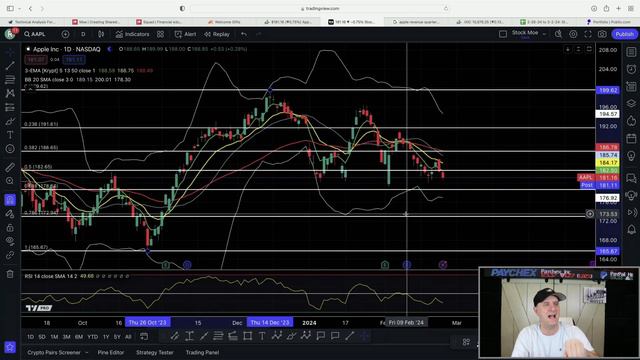Undo the last chart action
This screenshot has height=360, width=640.
[244, 34]
